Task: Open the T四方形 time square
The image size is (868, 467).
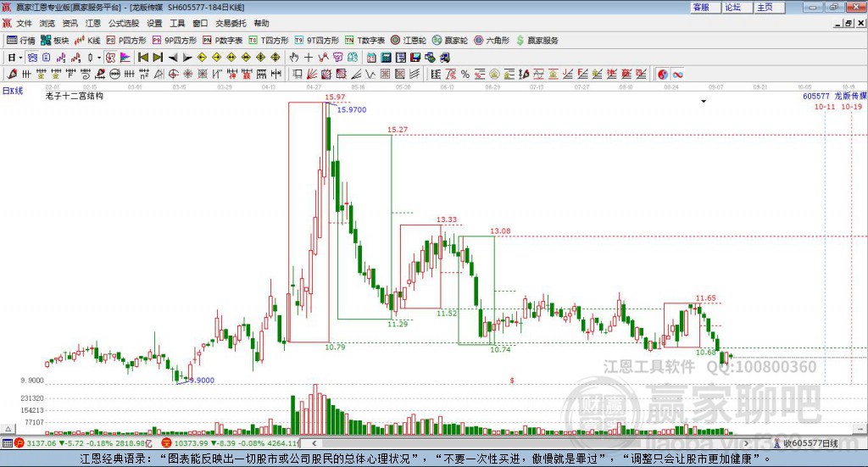Action: pyautogui.click(x=269, y=41)
